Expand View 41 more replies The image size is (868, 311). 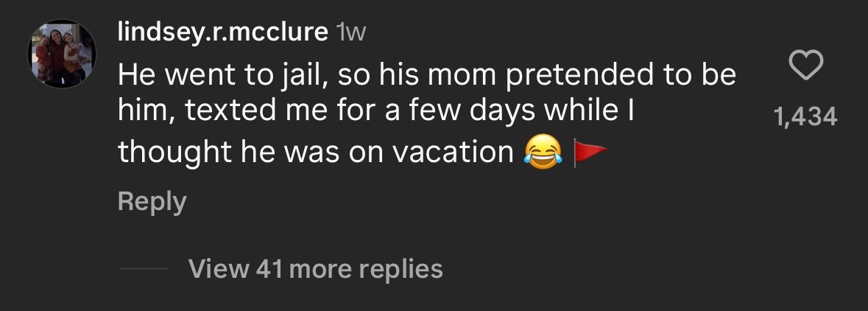point(315,269)
